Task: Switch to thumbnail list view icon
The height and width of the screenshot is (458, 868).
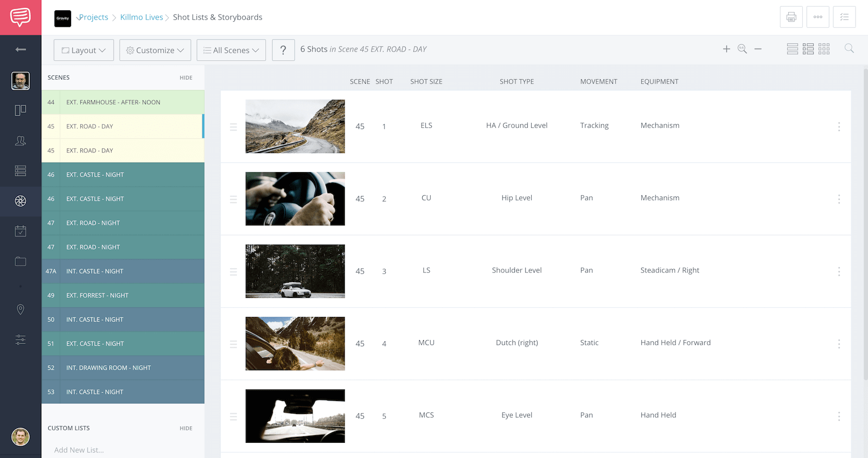Action: point(808,49)
